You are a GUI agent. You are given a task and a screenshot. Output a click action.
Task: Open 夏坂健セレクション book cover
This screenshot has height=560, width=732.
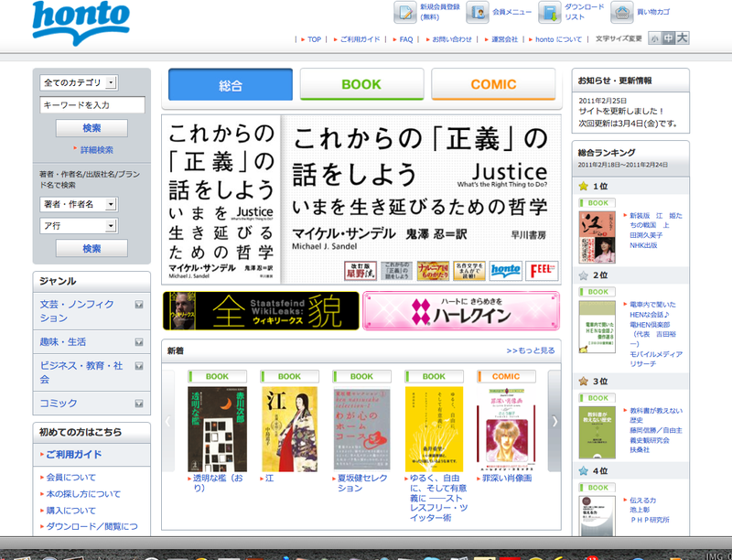pyautogui.click(x=361, y=429)
